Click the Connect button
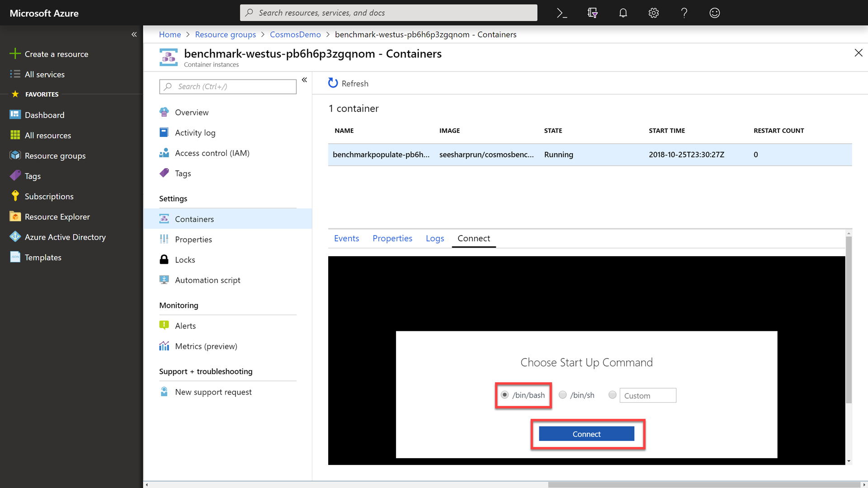This screenshot has height=488, width=868. click(587, 433)
